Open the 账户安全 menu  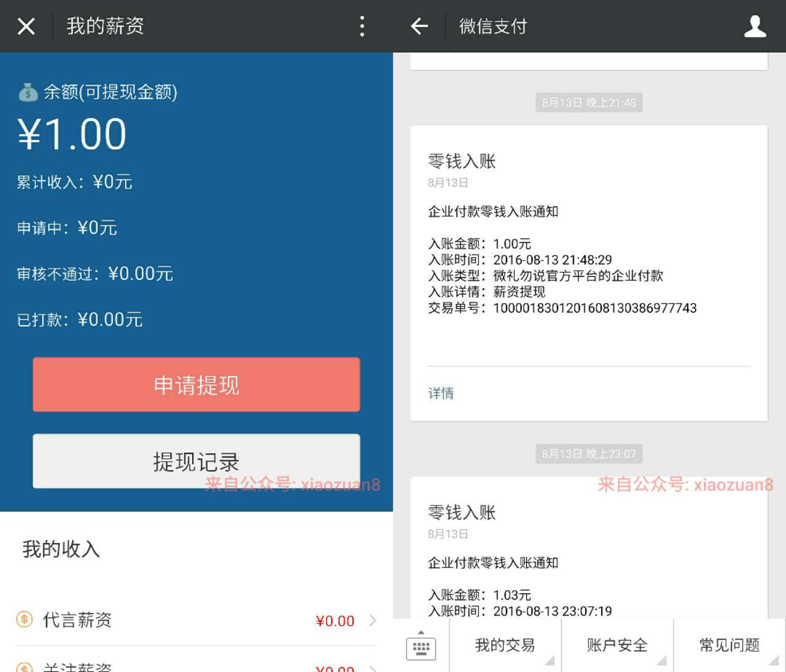point(617,645)
